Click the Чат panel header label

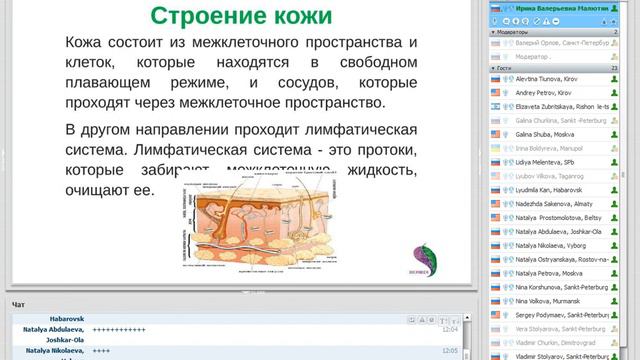pos(18,304)
